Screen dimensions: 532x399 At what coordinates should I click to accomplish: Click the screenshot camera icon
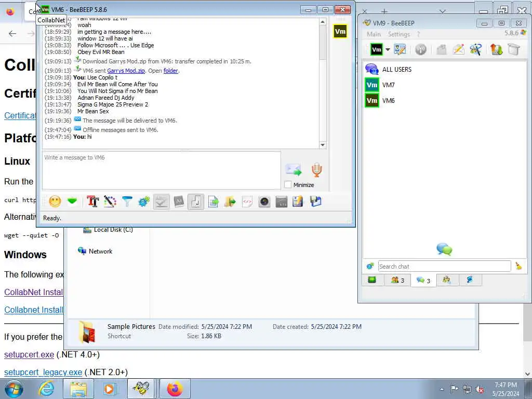pos(264,202)
